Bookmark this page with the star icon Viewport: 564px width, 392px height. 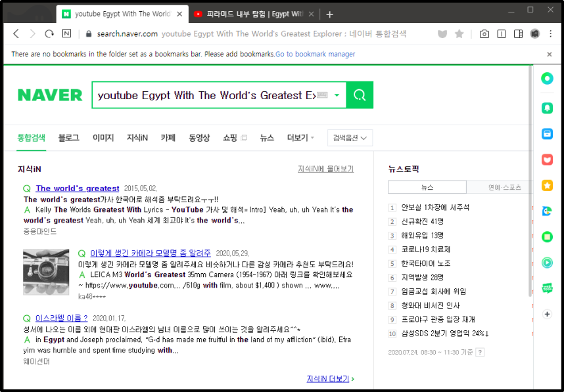pos(459,33)
